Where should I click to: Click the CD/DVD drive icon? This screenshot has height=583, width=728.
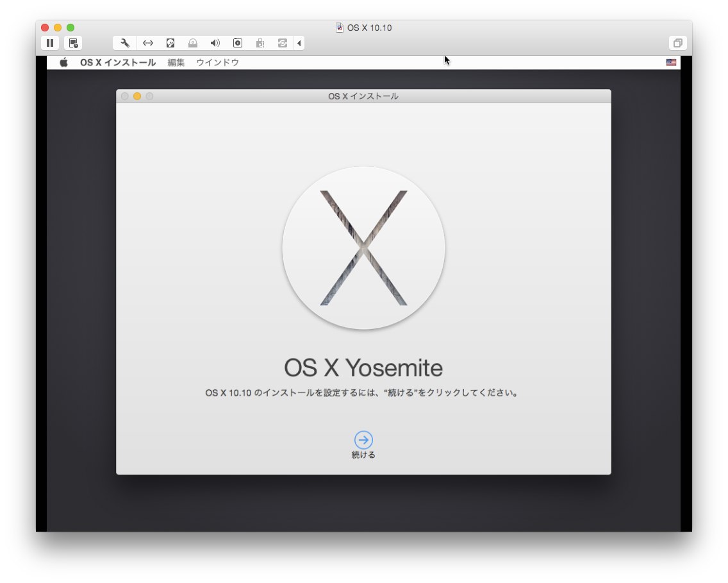(193, 43)
